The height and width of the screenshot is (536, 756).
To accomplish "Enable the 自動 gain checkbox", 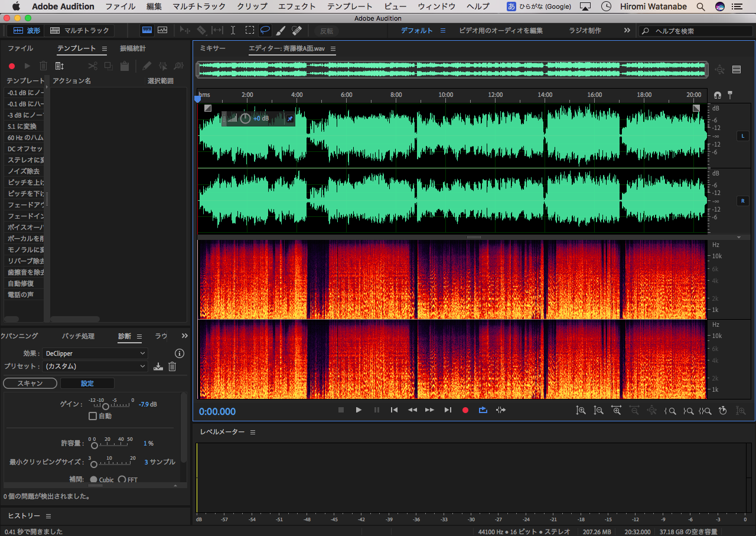I will [93, 416].
